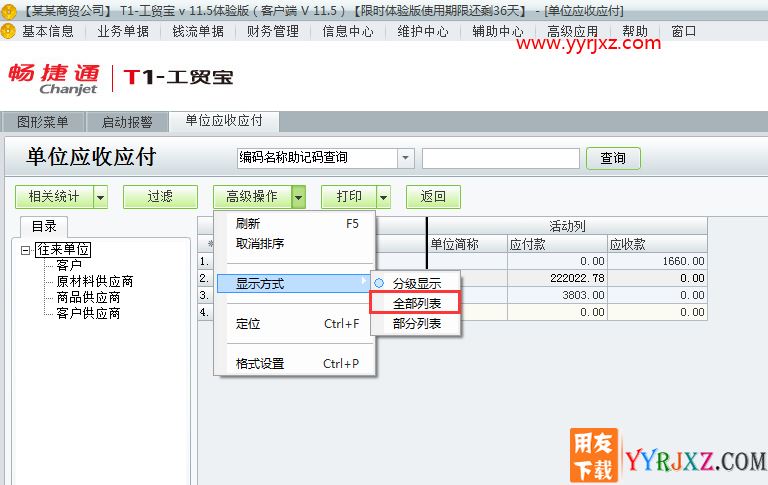The image size is (768, 485).
Task: Open the 基本信息 menu
Action: click(48, 32)
